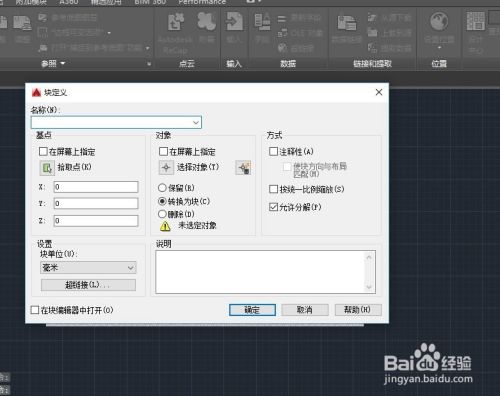The height and width of the screenshot is (396, 500).
Task: Click the OLE Object ribbon icon
Action: (x=282, y=33)
